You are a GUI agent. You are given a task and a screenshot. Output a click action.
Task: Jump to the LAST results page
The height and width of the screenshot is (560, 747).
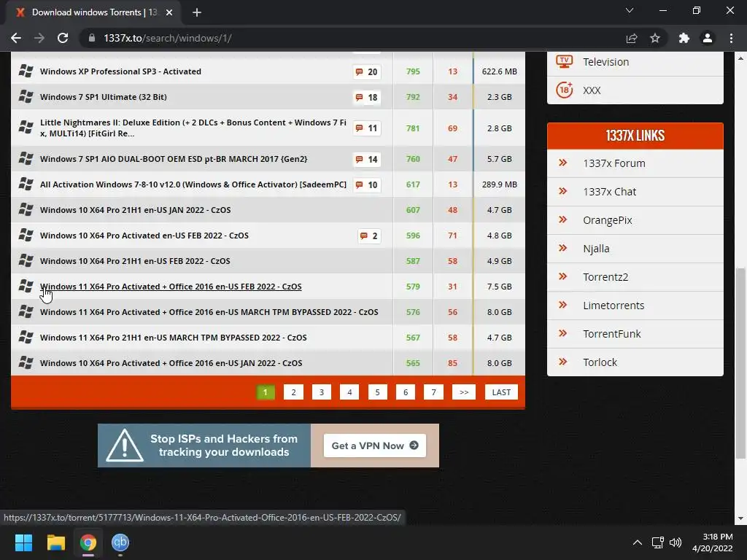pyautogui.click(x=501, y=392)
